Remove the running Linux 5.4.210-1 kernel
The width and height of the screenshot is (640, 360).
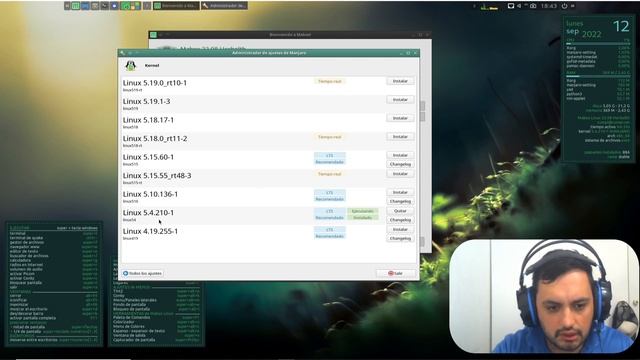400,211
